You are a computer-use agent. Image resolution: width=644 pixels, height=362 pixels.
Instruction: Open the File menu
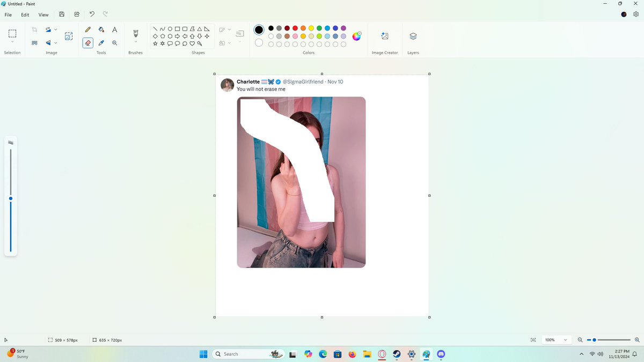click(x=8, y=14)
